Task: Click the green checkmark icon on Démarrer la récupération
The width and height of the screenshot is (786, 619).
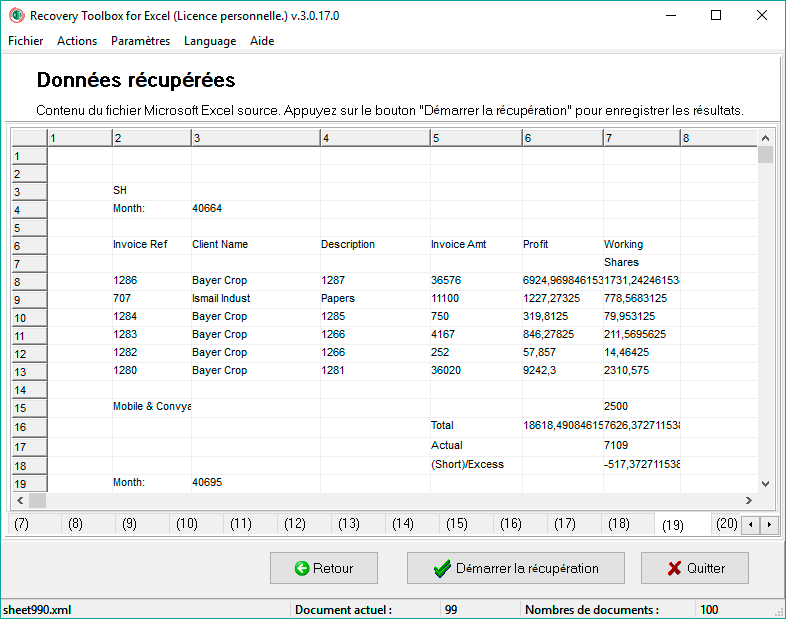Action: pyautogui.click(x=442, y=568)
